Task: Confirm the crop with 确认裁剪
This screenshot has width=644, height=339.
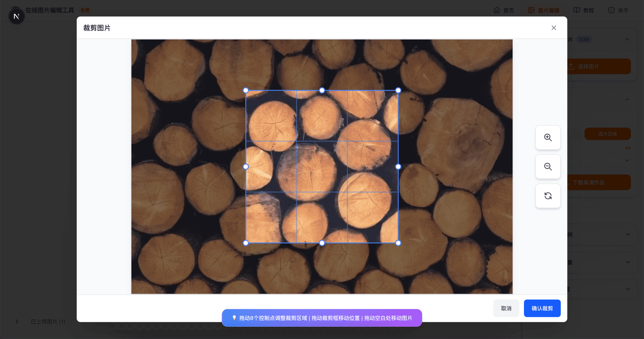Action: point(542,308)
